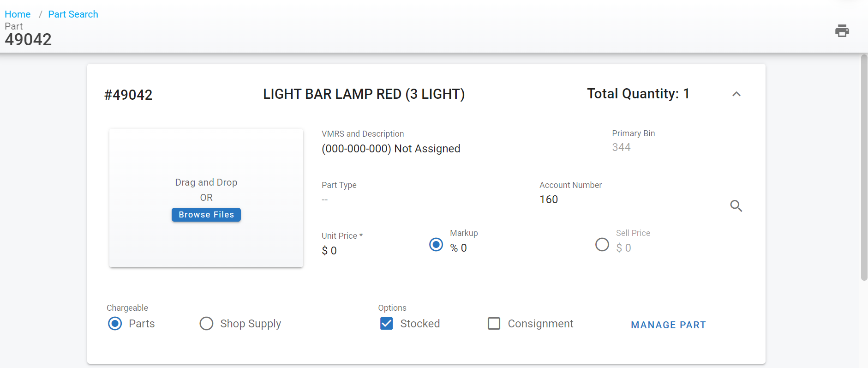Click the page vertical scrollbar

point(864,167)
